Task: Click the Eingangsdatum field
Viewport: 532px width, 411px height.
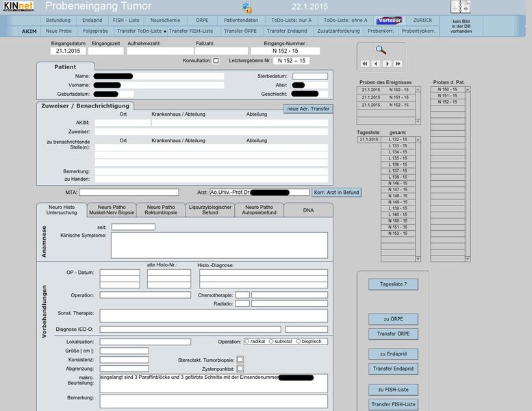Action: point(68,51)
